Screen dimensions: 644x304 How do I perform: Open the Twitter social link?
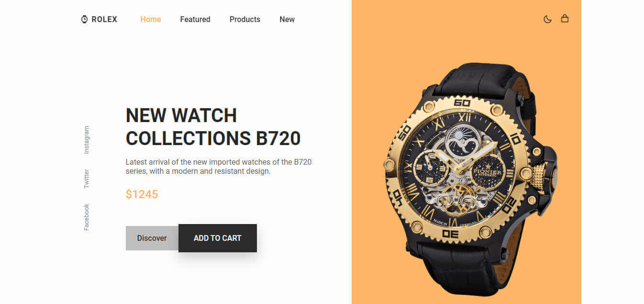(x=87, y=179)
